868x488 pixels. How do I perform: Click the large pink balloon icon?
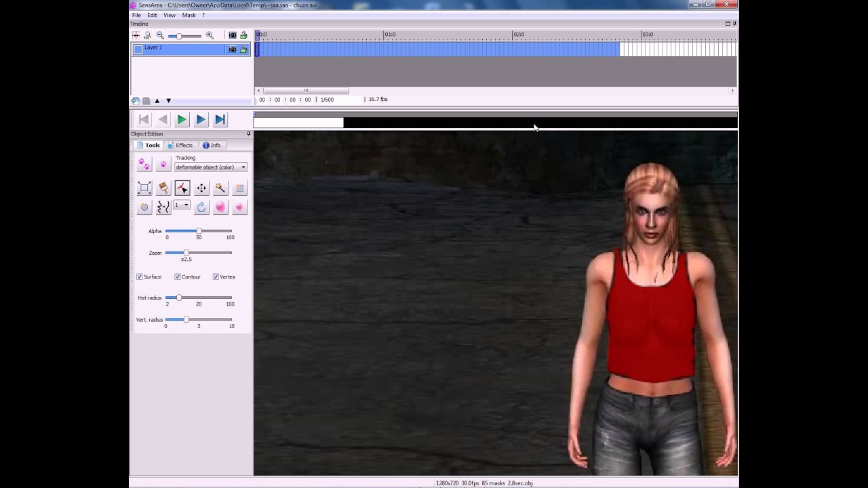220,207
